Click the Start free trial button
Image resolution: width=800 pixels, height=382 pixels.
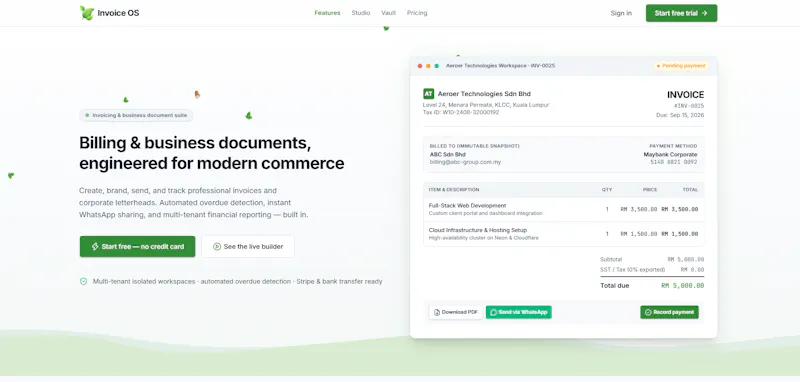[x=681, y=13]
